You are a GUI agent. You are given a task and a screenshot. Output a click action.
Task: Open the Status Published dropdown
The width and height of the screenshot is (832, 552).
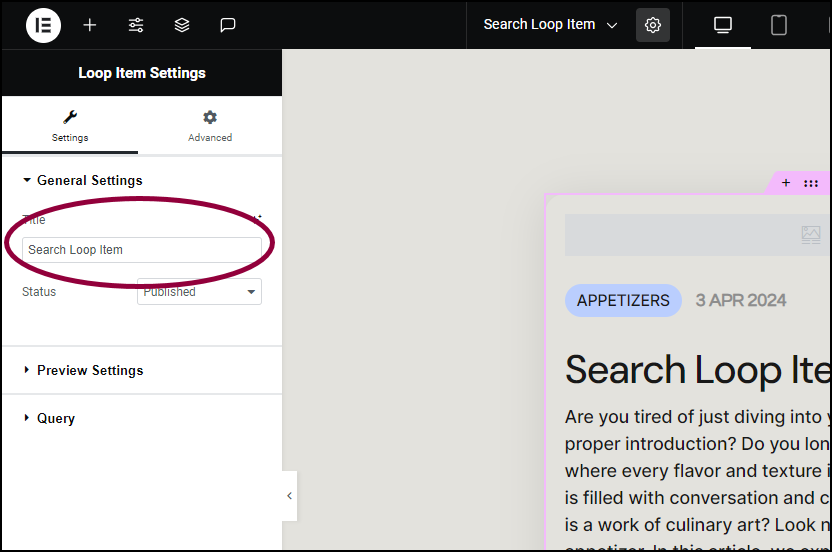tap(199, 291)
